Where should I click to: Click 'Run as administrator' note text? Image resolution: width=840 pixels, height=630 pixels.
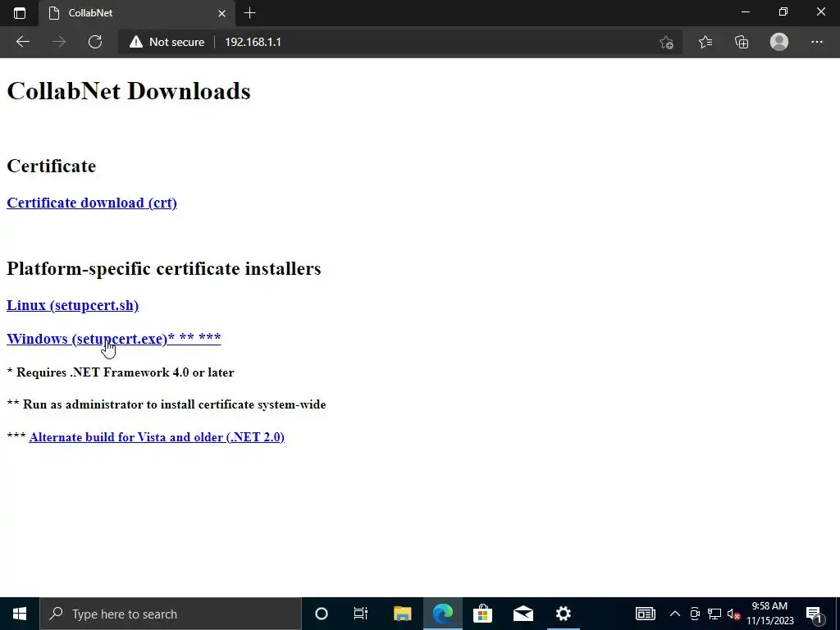click(x=175, y=404)
